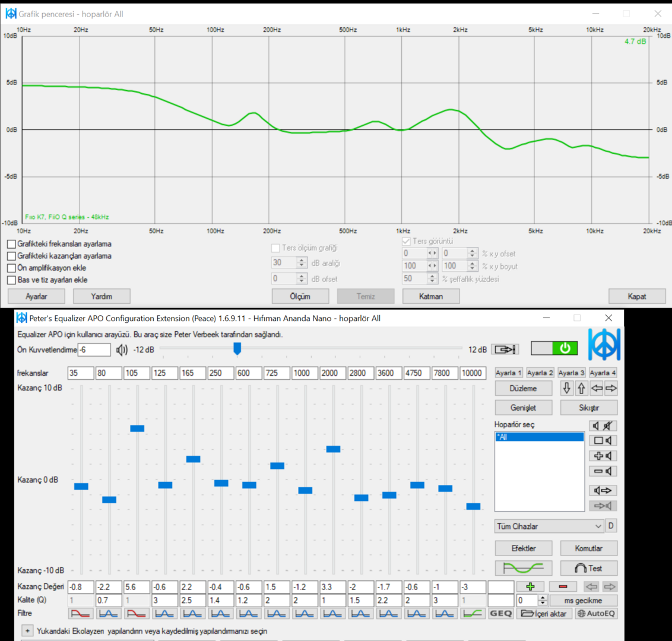Viewport: 672px width, 641px height.
Task: Select the Ayarla 4 preset tab
Action: coord(603,373)
